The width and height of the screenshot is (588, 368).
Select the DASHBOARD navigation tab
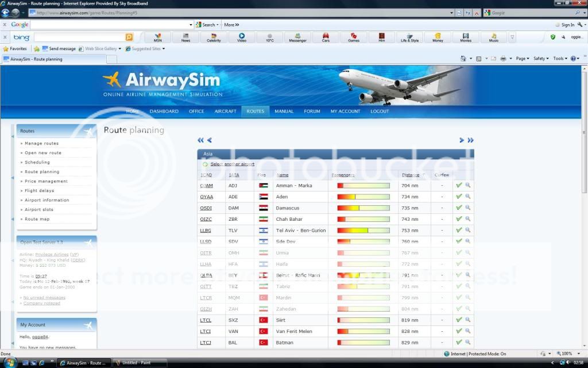pyautogui.click(x=164, y=111)
